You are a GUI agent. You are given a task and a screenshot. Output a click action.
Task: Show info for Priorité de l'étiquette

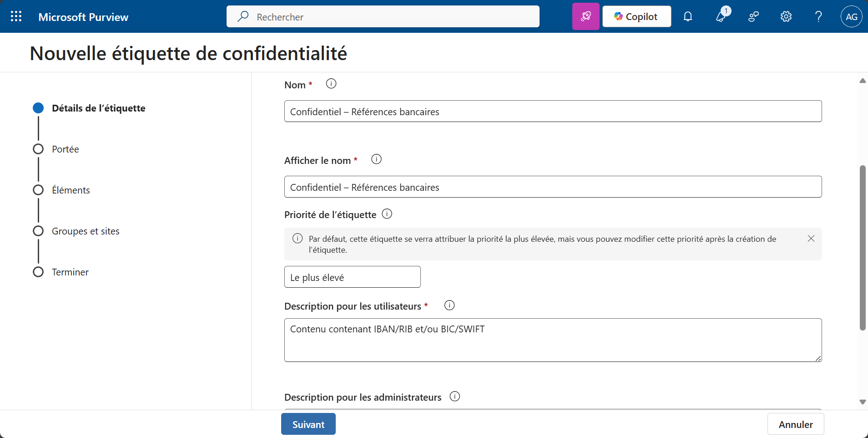(x=387, y=214)
